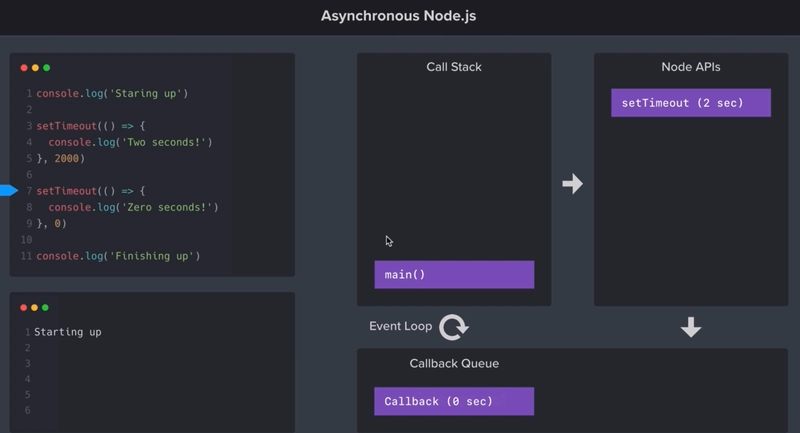Click the blue line pointer marker at line 7

[9, 191]
